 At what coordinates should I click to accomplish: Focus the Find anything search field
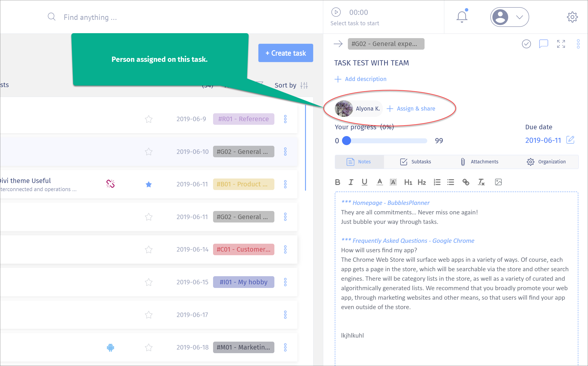coord(90,17)
